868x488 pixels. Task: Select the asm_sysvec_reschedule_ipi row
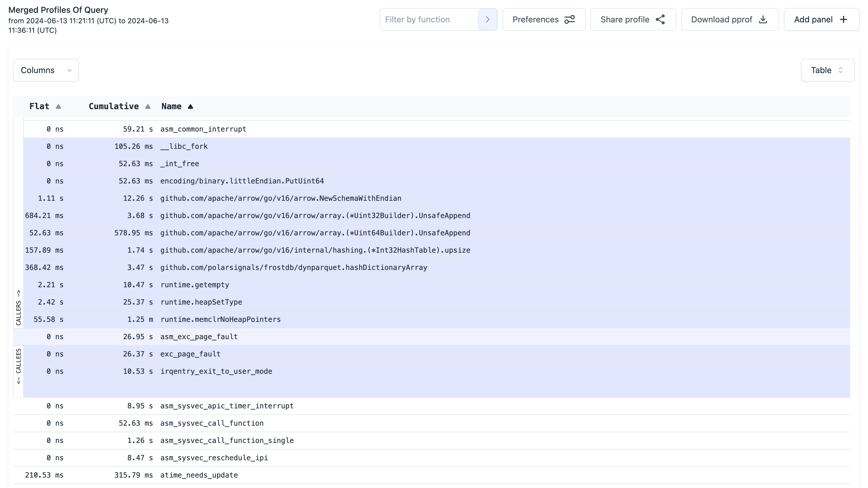(431, 458)
